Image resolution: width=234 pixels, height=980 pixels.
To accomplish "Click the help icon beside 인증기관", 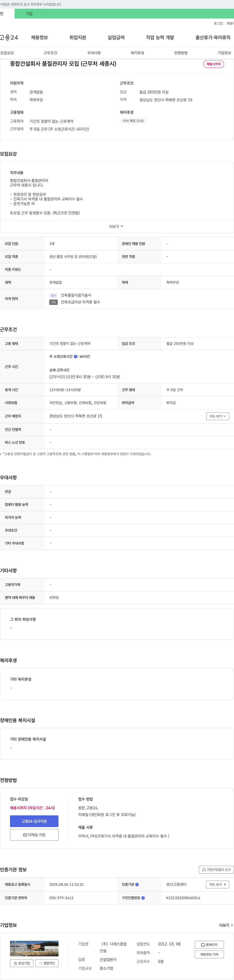I will (x=137, y=885).
